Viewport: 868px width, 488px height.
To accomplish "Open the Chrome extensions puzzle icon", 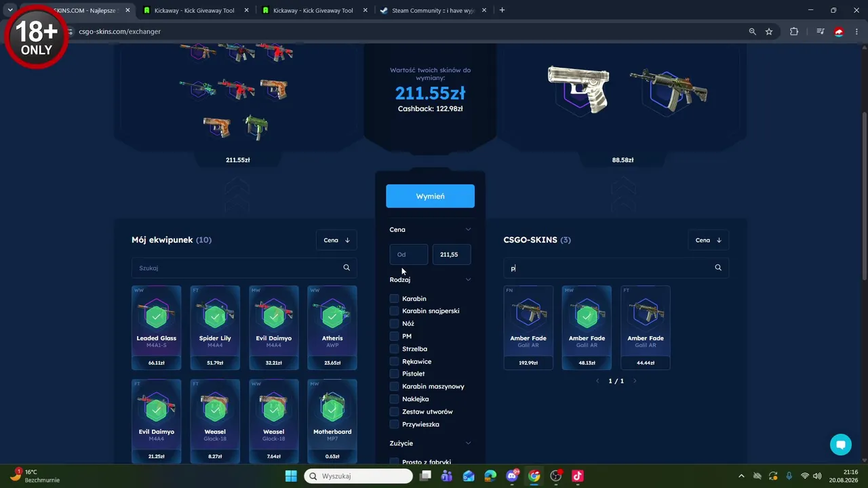I will [x=794, y=31].
